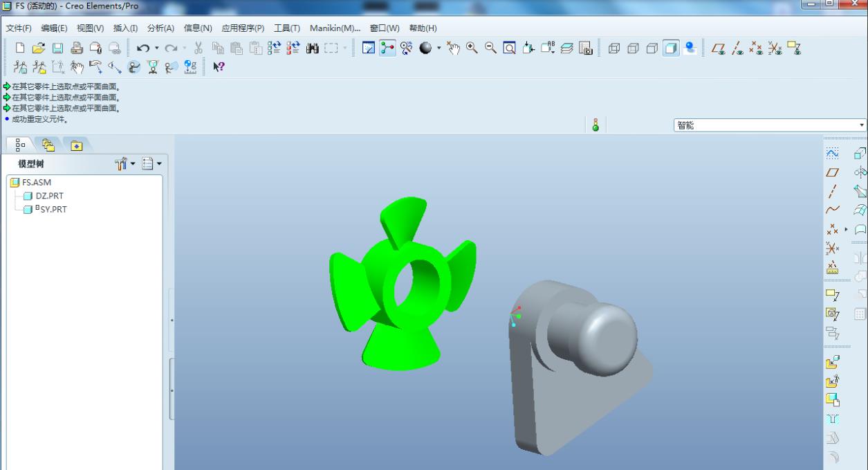The width and height of the screenshot is (868, 470).
Task: Click the Repaint screen icon
Action: (x=369, y=48)
